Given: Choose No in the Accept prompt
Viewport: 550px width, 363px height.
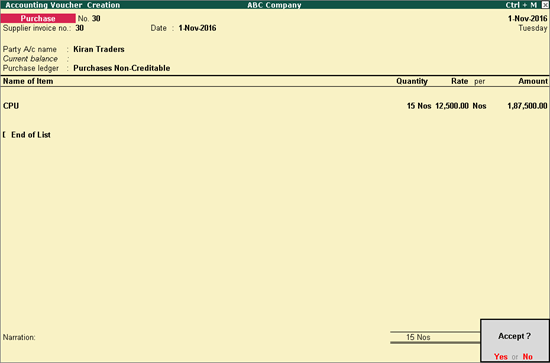Looking at the screenshot, I should [x=528, y=357].
